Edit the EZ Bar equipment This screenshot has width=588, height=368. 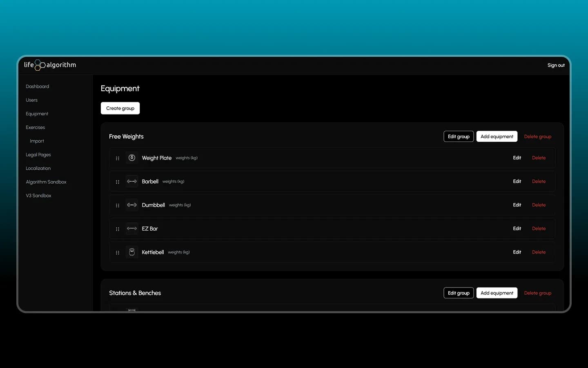pos(517,229)
